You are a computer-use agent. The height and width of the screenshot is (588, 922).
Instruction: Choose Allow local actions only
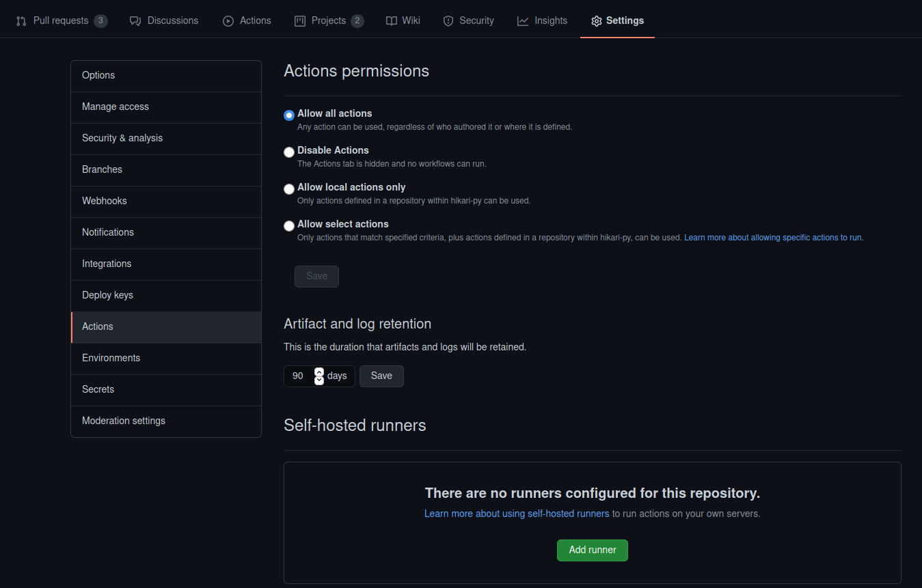tap(288, 188)
